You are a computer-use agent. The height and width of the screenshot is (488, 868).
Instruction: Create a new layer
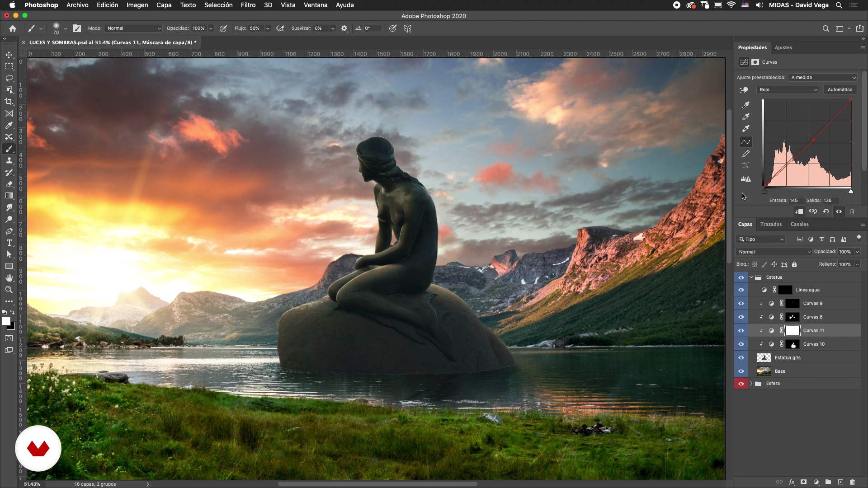840,482
